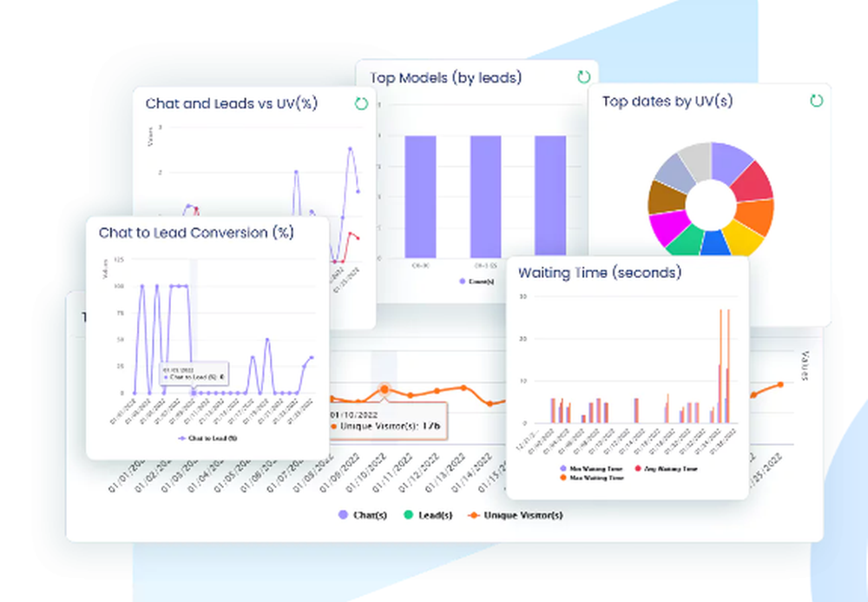Toggle the Max Waiting Time legend entry

coord(592,478)
